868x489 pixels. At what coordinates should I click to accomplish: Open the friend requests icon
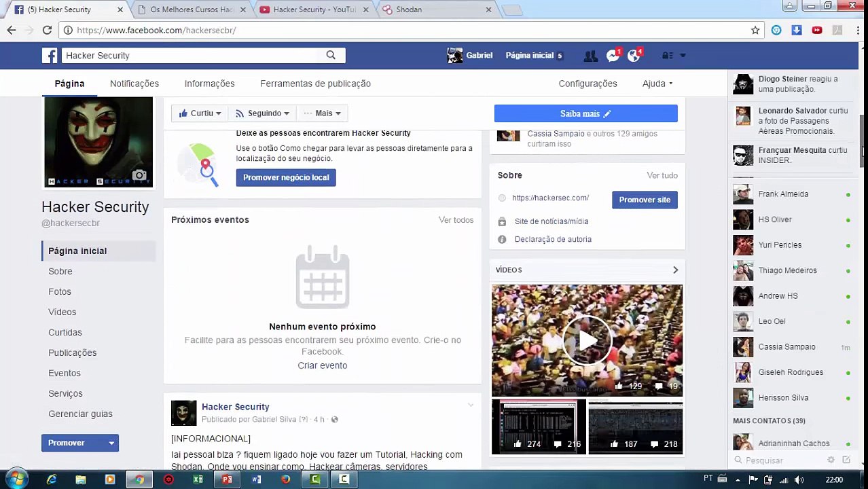coord(590,56)
